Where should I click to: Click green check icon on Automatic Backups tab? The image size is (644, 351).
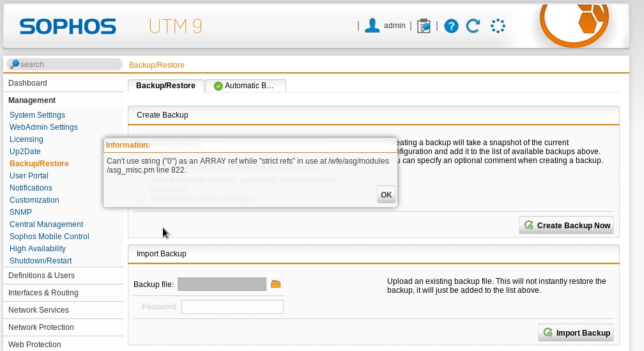coord(218,86)
